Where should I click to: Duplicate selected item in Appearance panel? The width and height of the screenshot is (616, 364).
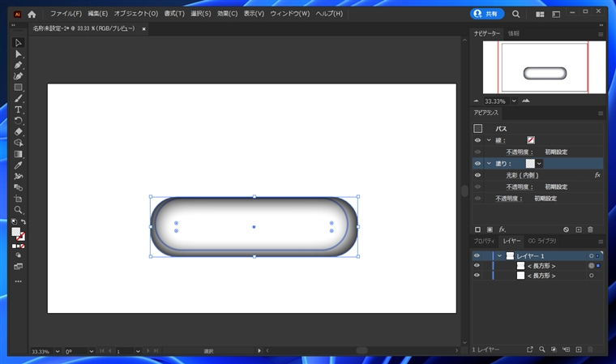point(578,229)
